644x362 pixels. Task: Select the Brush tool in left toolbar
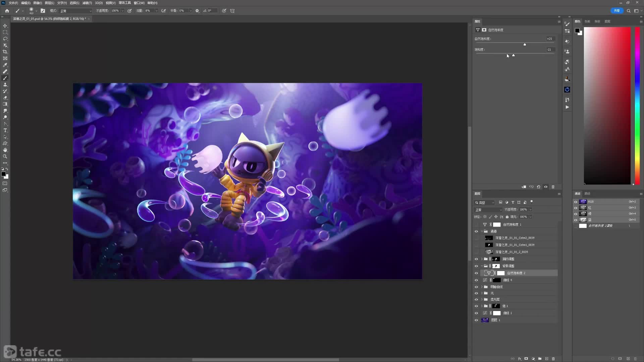(x=5, y=78)
